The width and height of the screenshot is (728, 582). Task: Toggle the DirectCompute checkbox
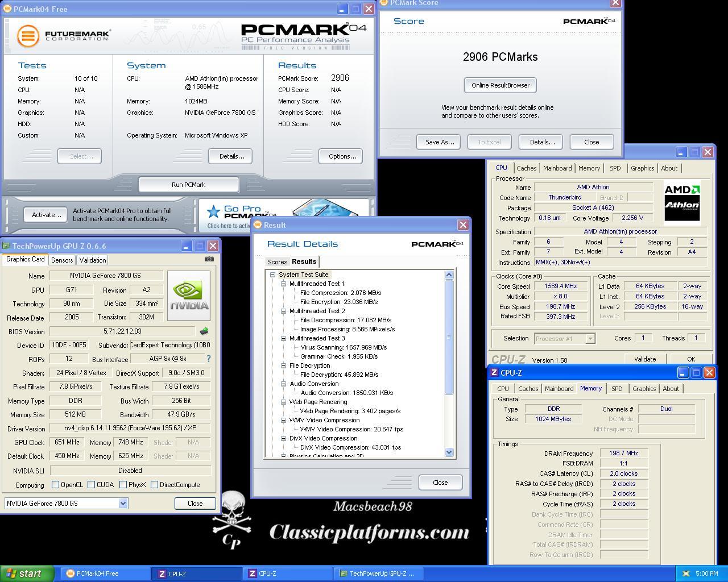click(154, 485)
